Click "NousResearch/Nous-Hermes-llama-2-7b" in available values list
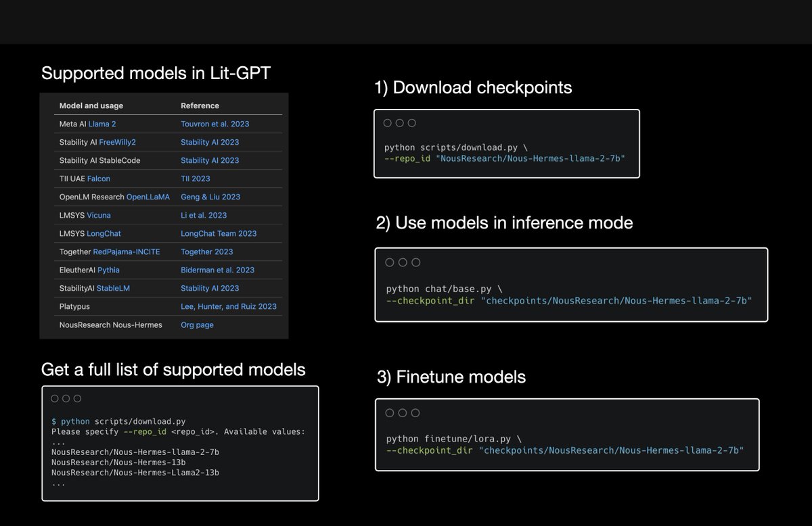The image size is (812, 526). 135,452
